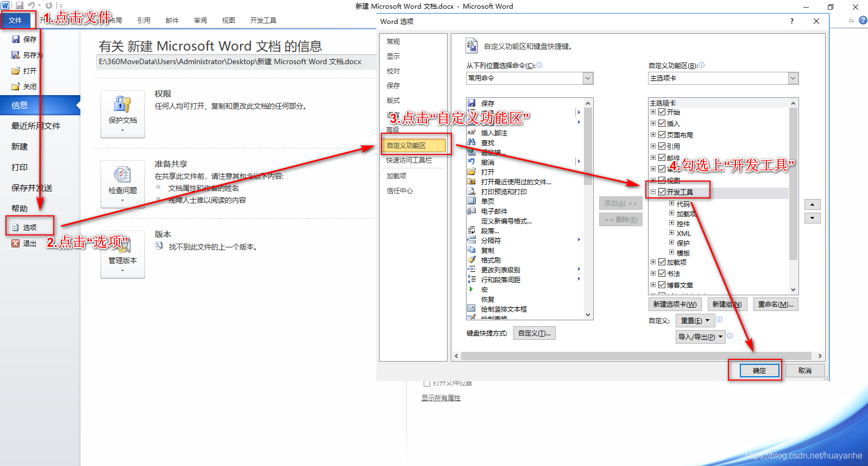The image size is (868, 466).
Task: Click the Move Up arrow button
Action: click(812, 204)
